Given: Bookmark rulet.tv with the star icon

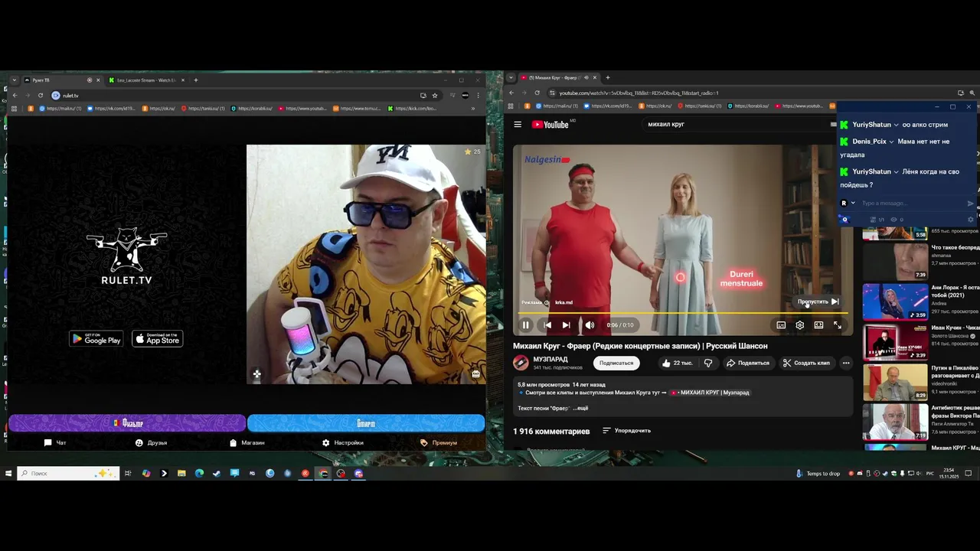Looking at the screenshot, I should pos(435,96).
